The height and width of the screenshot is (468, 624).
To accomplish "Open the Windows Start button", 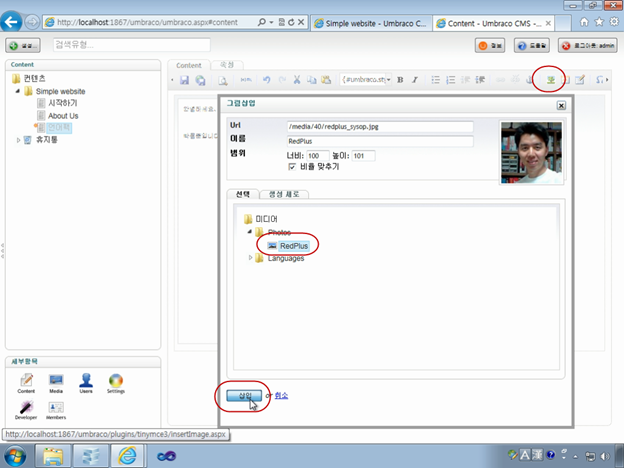I will [15, 456].
